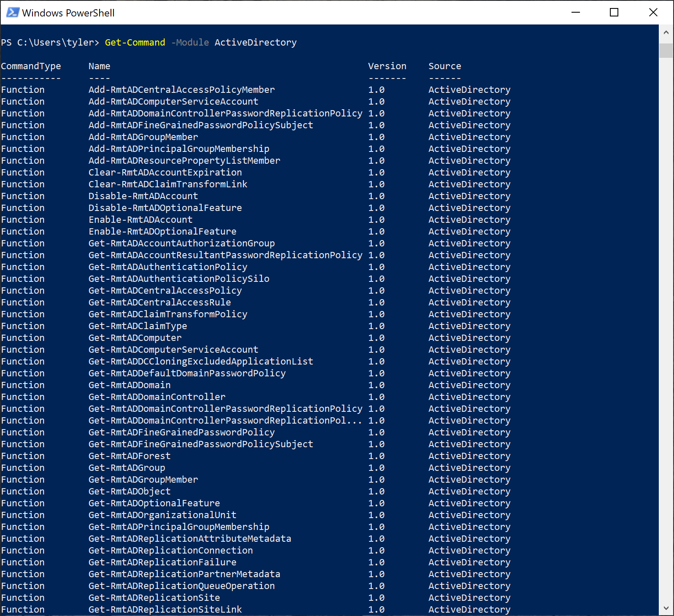Click Get-RmtADCentralAccessPolicy entry

165,291
